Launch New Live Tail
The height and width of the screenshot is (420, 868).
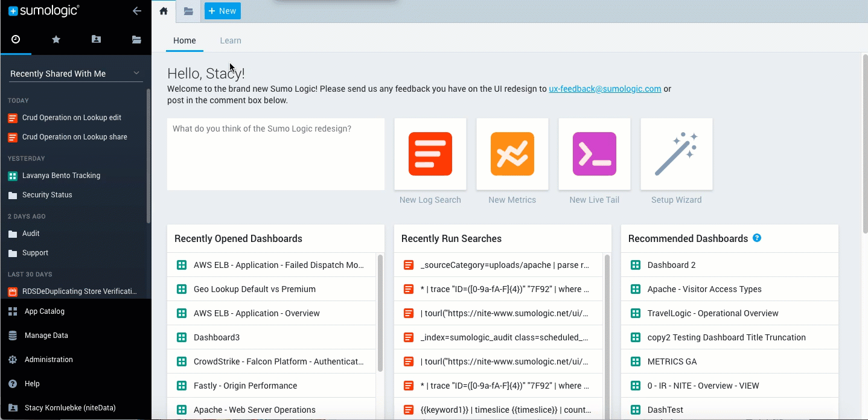coord(594,154)
